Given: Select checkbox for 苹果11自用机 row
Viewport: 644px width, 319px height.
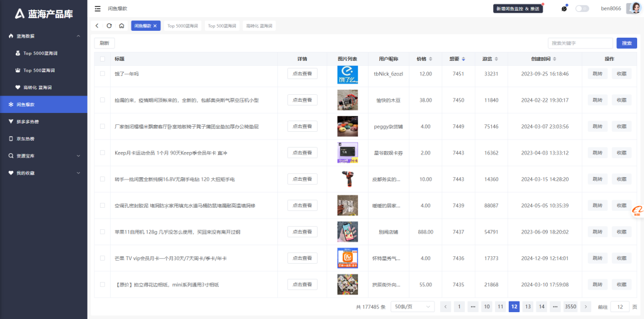Looking at the screenshot, I should 103,232.
